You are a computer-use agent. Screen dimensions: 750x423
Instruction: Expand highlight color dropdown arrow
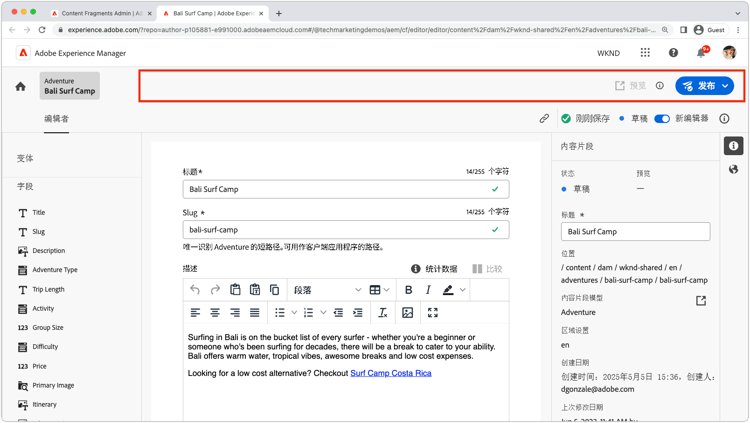[x=463, y=290]
